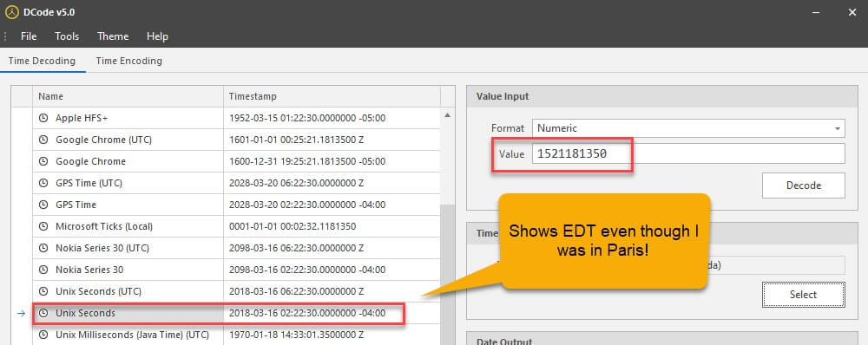Image resolution: width=868 pixels, height=345 pixels.
Task: Click the toolbar grip handle left of File
Action: 5,36
